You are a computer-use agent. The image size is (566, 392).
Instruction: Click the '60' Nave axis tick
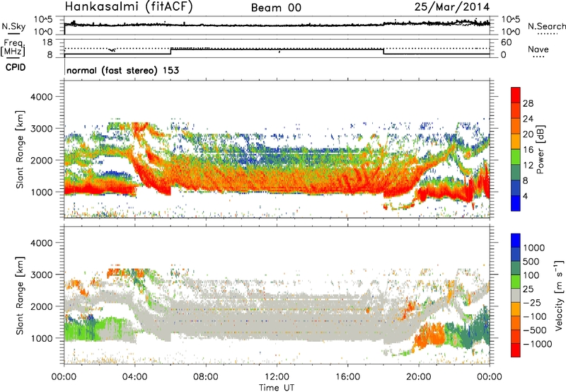pyautogui.click(x=506, y=42)
